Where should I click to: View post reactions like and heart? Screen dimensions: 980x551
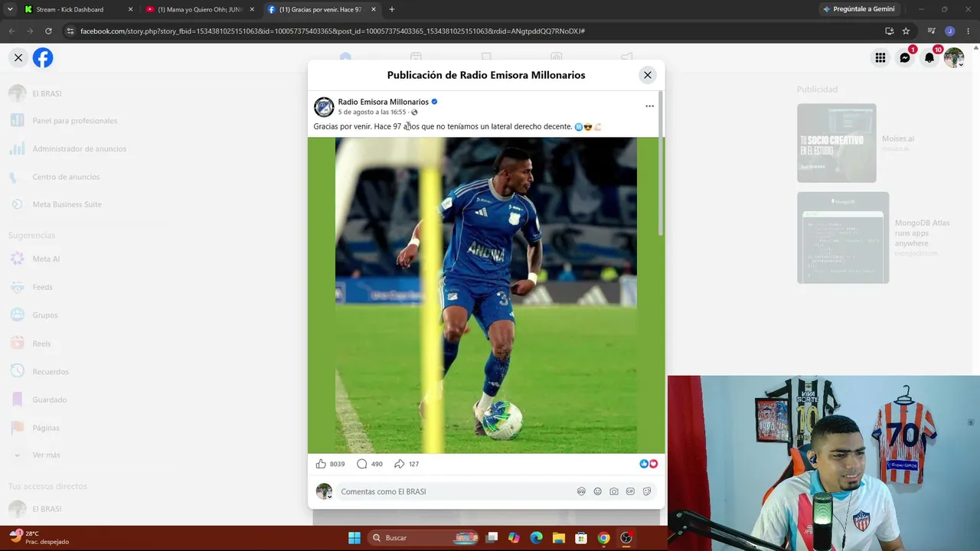click(x=648, y=464)
